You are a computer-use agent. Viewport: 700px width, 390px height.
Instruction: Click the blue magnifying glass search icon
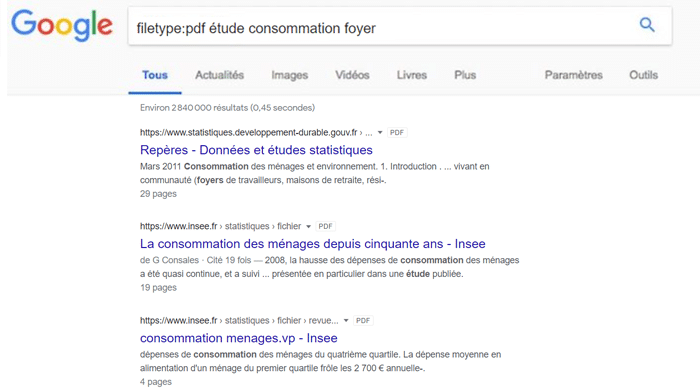click(x=647, y=25)
